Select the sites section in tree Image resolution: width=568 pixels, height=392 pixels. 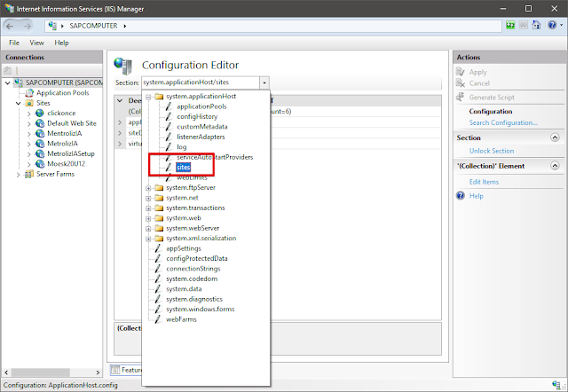tap(184, 168)
